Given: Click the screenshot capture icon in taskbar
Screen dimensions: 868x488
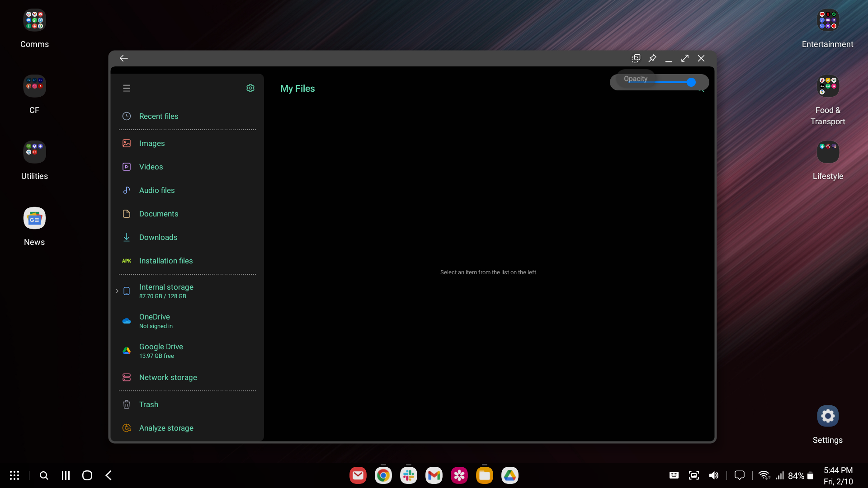Looking at the screenshot, I should [693, 475].
